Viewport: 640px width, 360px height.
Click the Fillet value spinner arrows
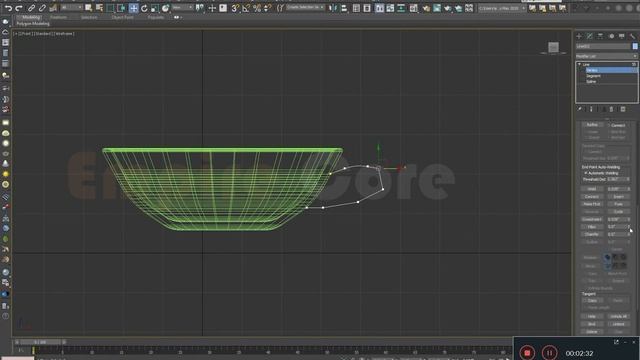(629, 227)
